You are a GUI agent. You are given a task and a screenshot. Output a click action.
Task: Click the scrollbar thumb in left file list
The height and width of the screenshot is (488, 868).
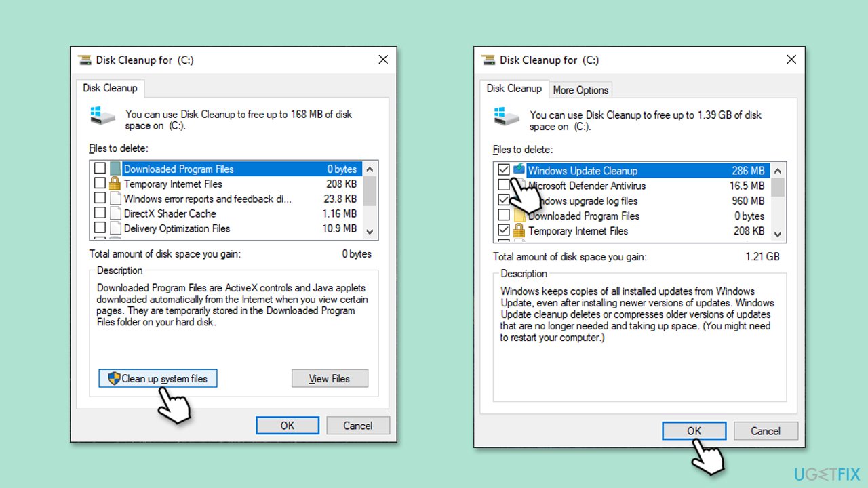coord(370,190)
